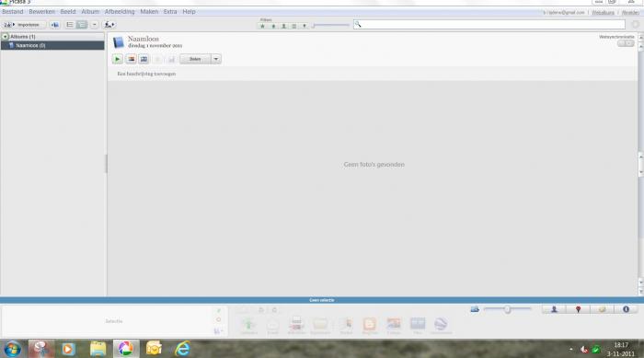Viewport: 644px width, 358px height.
Task: Show the Properties info panel icon
Action: tap(626, 309)
